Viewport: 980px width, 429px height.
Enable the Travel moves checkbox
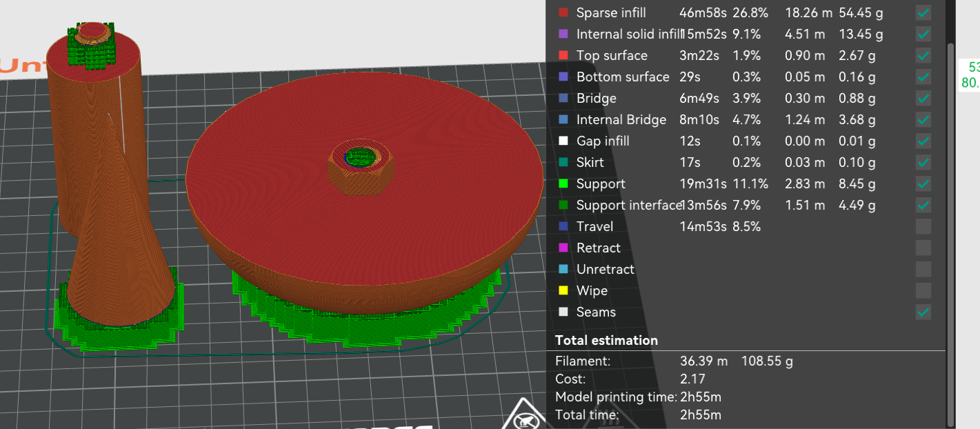pos(923,226)
